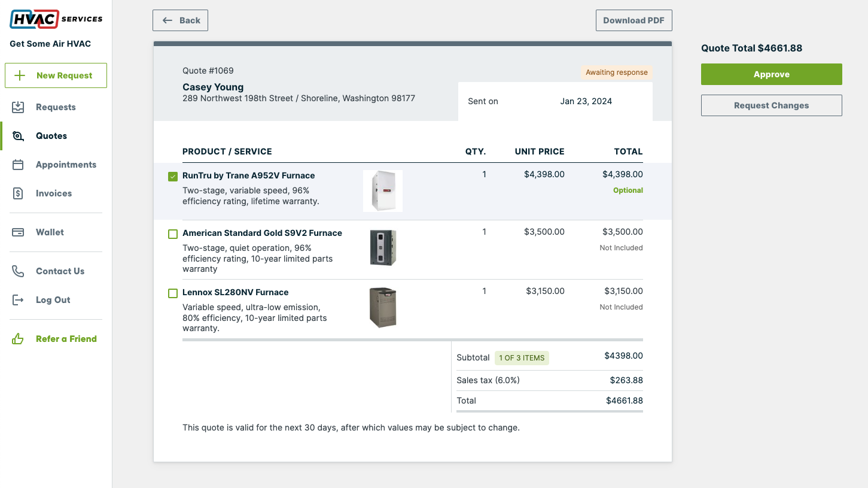Viewport: 868px width, 488px height.
Task: Click the Optional label on RunTru row
Action: pyautogui.click(x=628, y=190)
